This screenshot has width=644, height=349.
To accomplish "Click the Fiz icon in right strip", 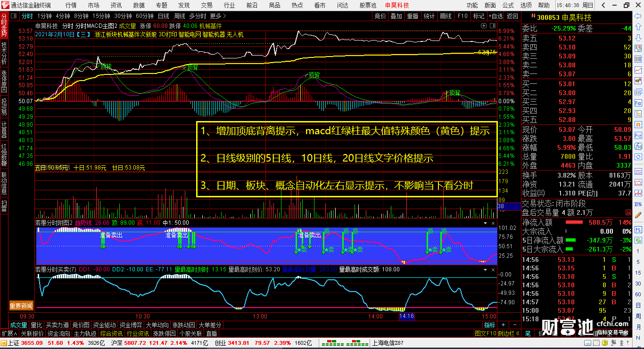I will pos(638,135).
